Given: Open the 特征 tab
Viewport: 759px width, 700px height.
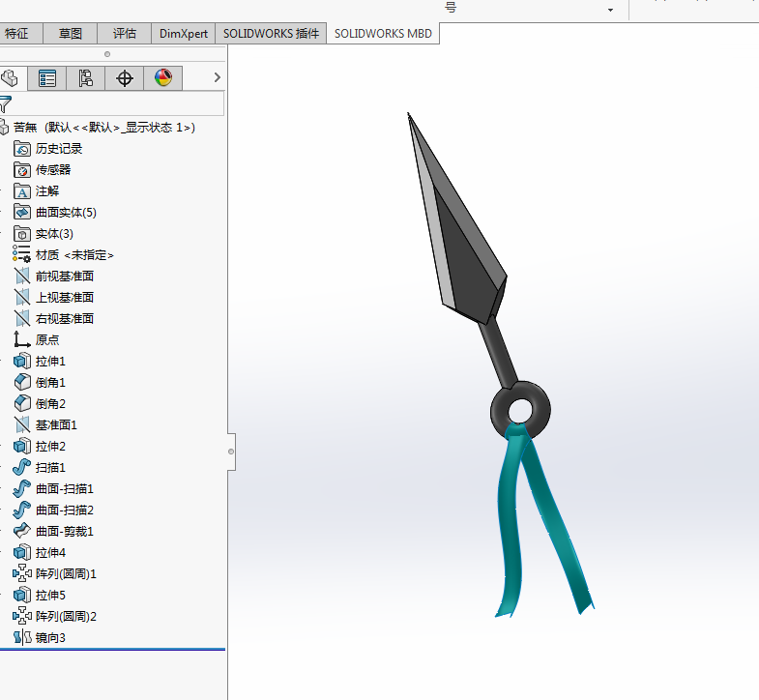Looking at the screenshot, I should click(x=20, y=34).
